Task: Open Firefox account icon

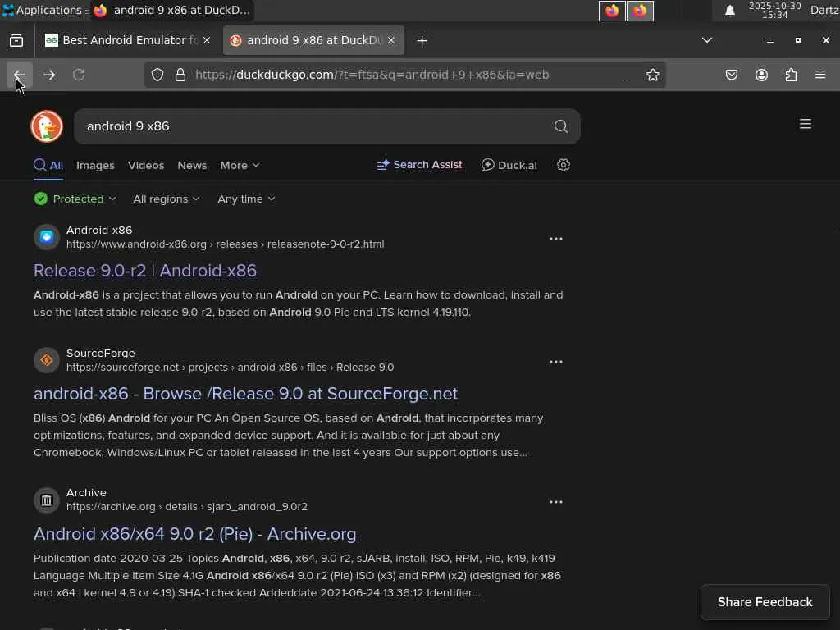Action: tap(761, 75)
